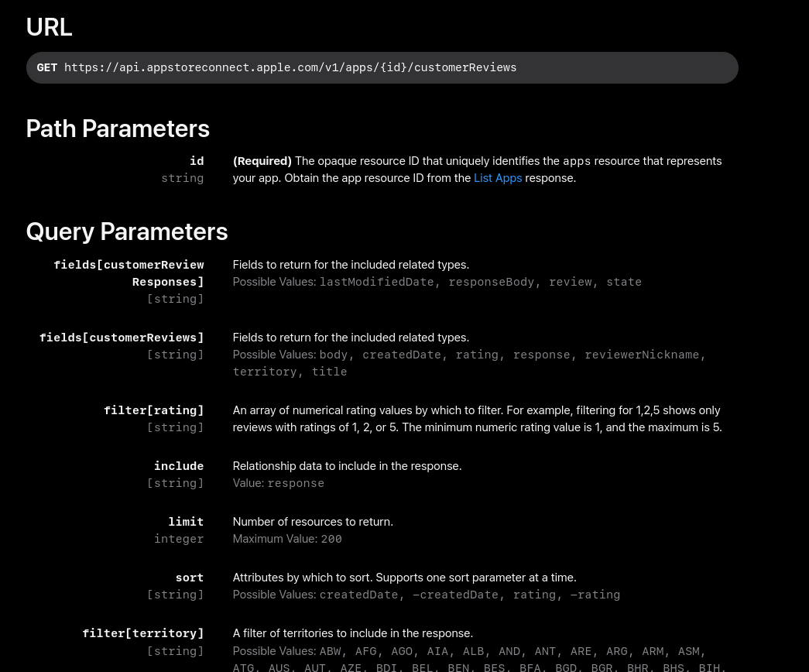Click the URL section heading

coord(49,27)
